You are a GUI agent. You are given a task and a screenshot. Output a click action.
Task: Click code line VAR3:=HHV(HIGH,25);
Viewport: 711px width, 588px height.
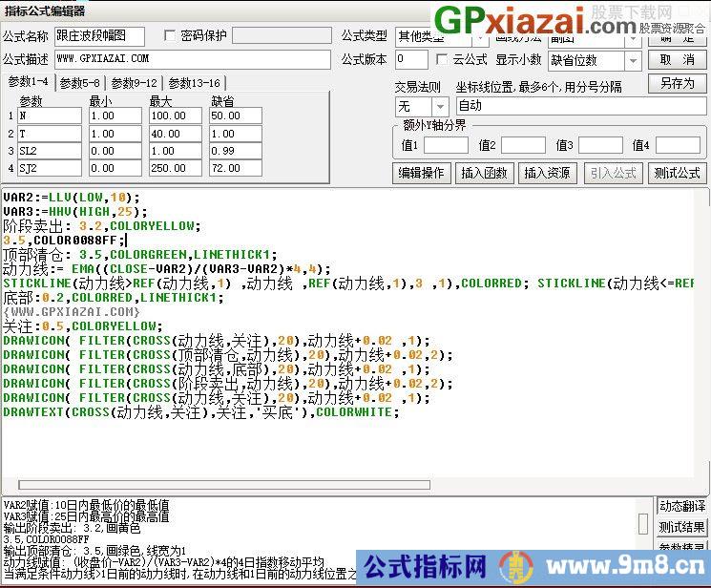(x=75, y=212)
